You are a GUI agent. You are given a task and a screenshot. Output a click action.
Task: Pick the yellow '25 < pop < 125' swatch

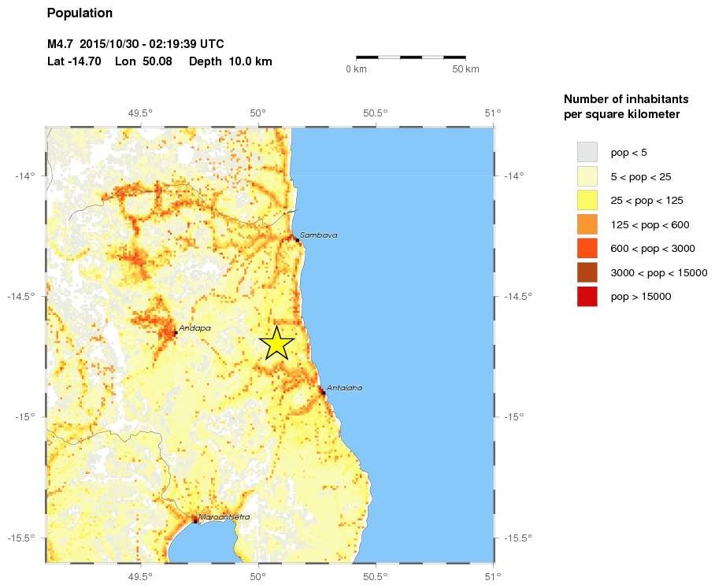[x=587, y=201]
